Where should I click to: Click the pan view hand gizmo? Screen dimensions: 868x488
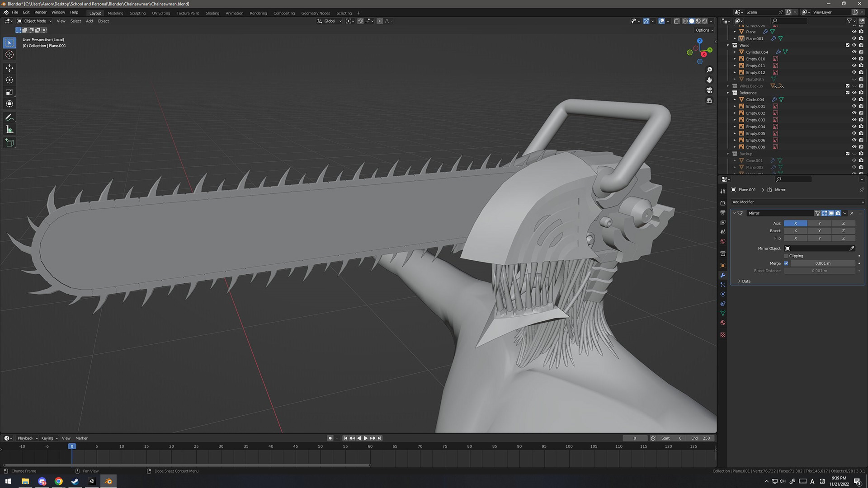709,80
